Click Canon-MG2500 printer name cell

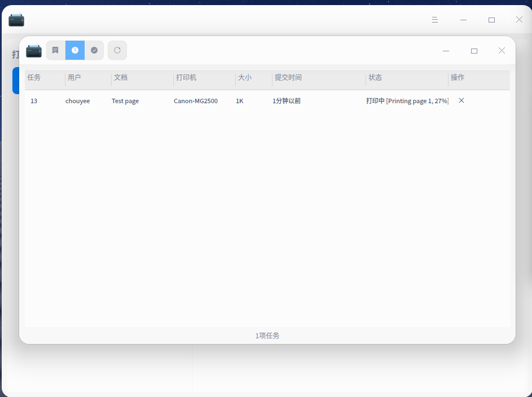tap(196, 101)
